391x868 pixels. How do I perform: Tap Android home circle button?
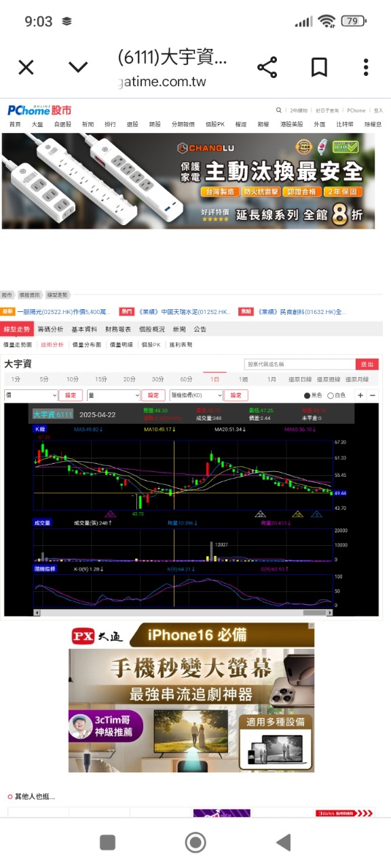[195, 842]
